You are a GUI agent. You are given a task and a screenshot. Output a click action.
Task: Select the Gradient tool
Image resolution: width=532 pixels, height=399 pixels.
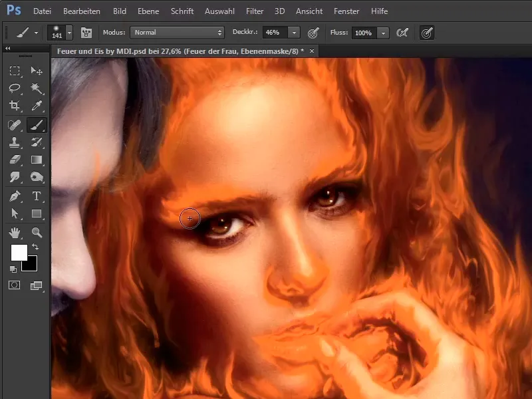tap(37, 160)
